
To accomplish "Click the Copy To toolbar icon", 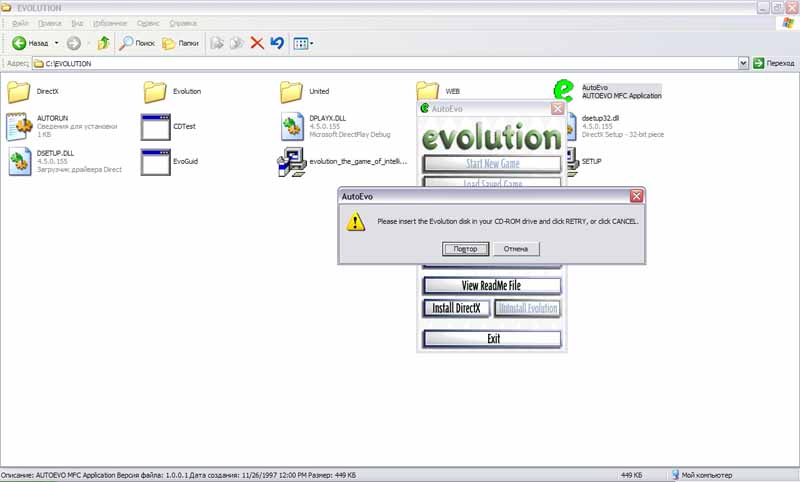I will [x=236, y=43].
